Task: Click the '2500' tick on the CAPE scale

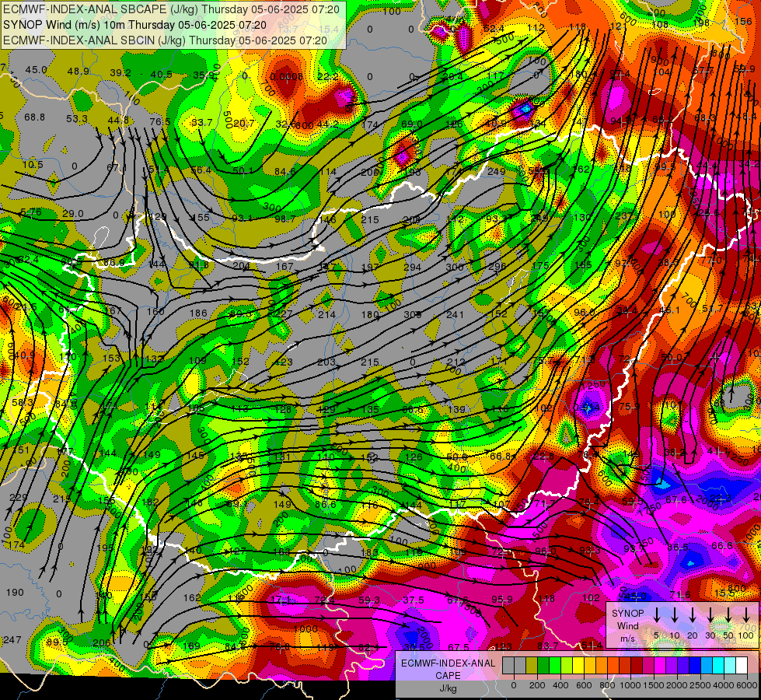Action: pyautogui.click(x=700, y=685)
